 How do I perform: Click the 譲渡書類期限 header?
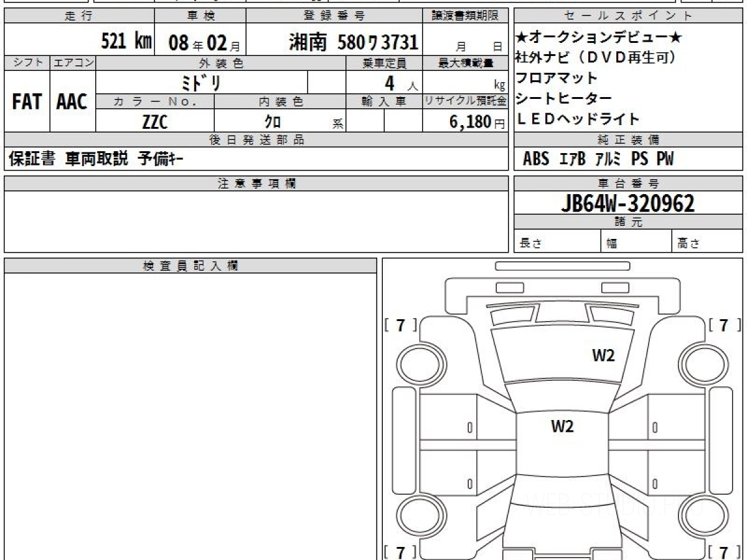[x=466, y=16]
